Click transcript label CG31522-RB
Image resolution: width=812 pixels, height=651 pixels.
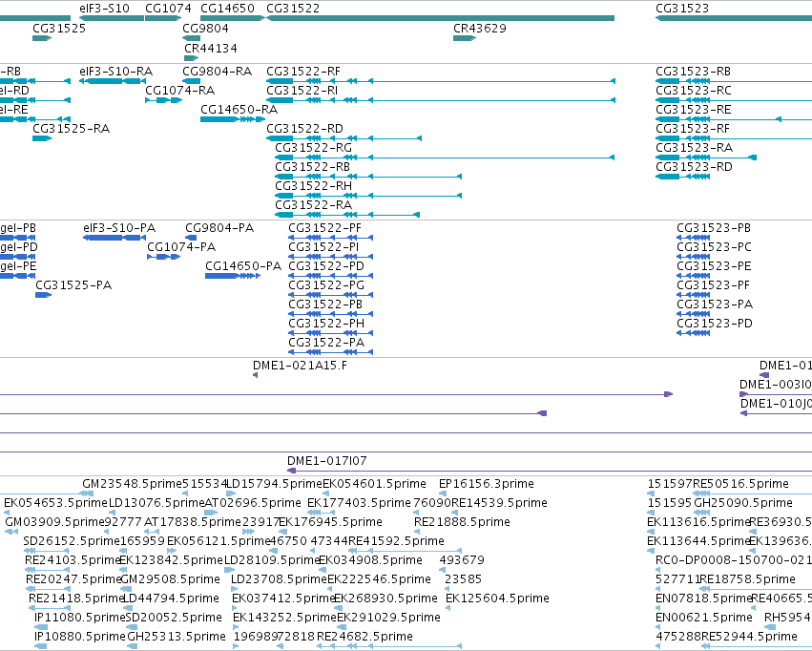(312, 167)
